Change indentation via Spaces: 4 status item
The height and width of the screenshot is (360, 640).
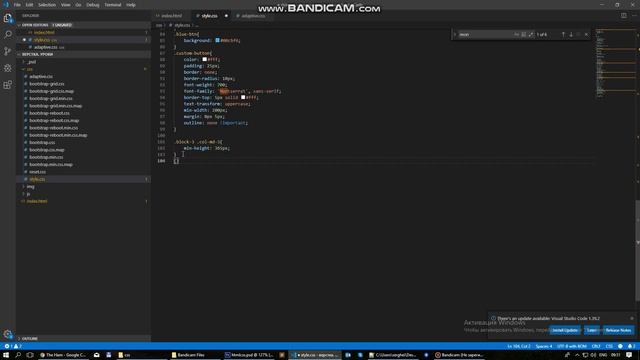coord(544,346)
